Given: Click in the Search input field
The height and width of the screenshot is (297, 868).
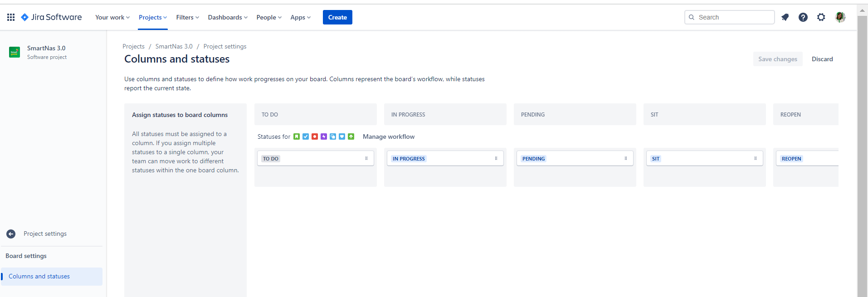Looking at the screenshot, I should coord(729,17).
